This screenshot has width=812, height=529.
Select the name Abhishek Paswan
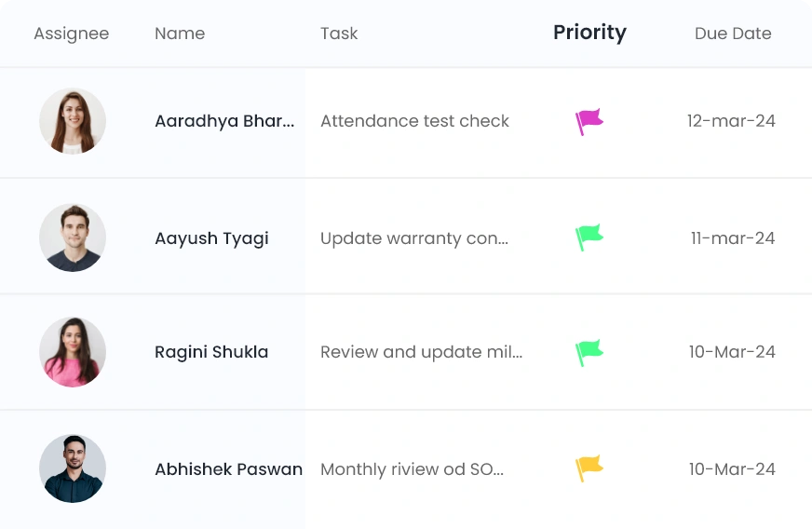(228, 469)
